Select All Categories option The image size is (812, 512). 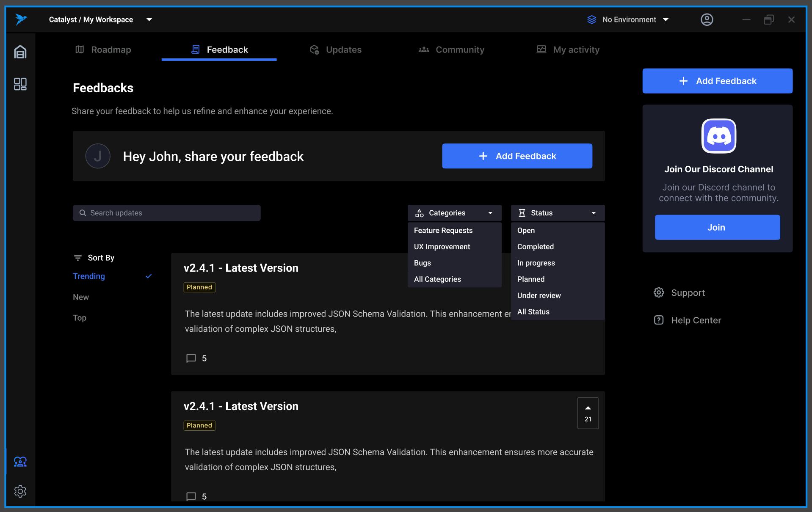click(454, 279)
